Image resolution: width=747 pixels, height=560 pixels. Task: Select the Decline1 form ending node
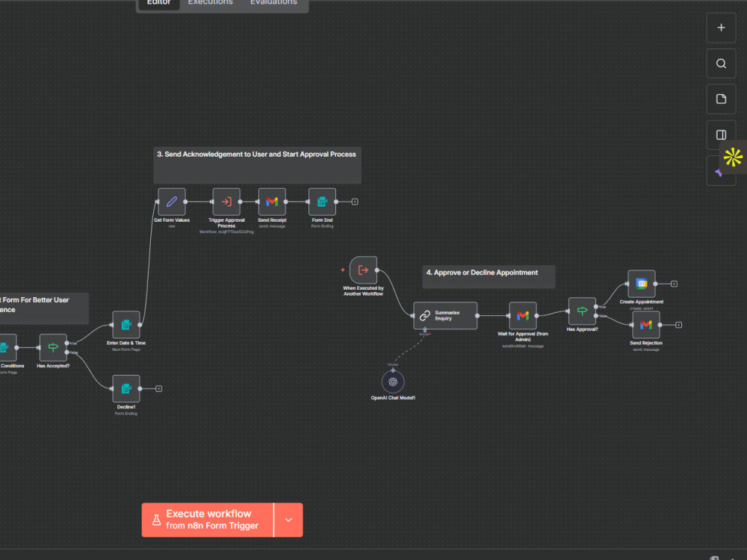coord(125,388)
